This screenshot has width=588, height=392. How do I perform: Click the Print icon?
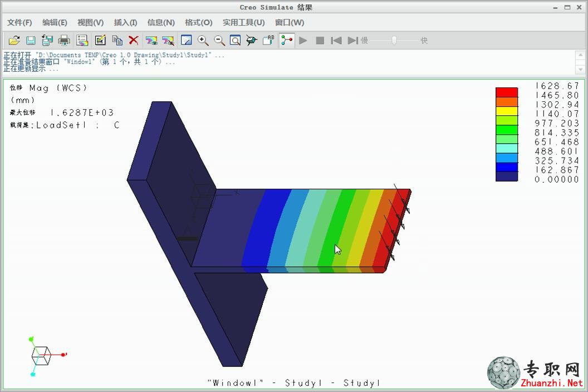(x=64, y=40)
